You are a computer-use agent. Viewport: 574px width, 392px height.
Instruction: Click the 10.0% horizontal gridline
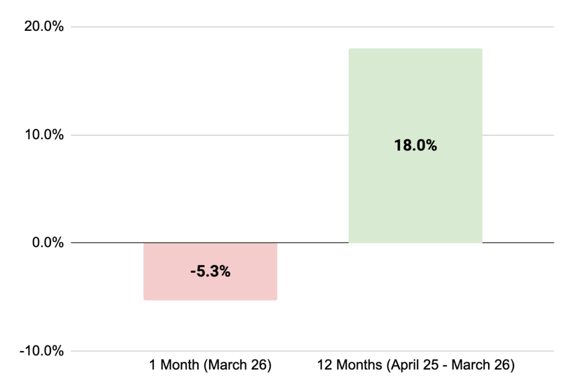tap(224, 135)
